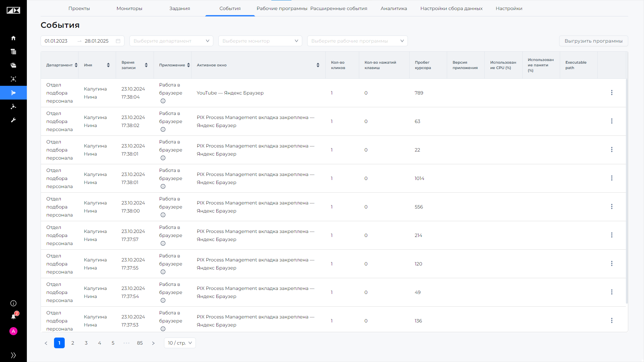644x362 pixels.
Task: Open the wrench settings icon in sidebar
Action: [x=13, y=120]
